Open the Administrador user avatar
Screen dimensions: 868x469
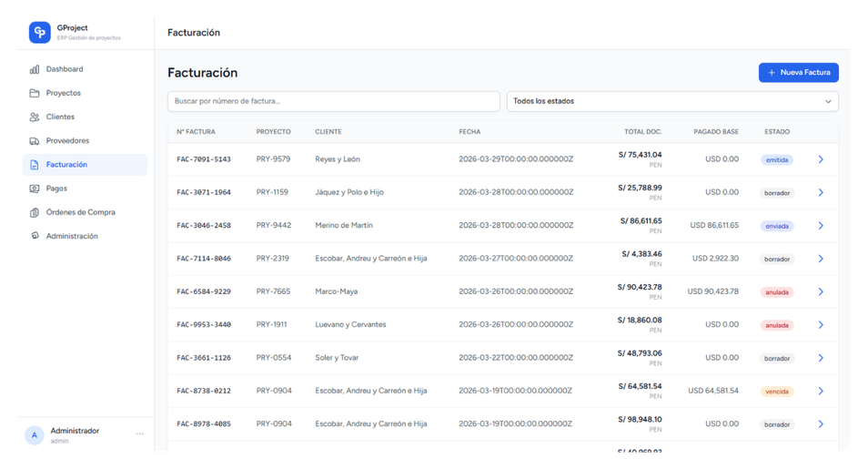coord(35,435)
